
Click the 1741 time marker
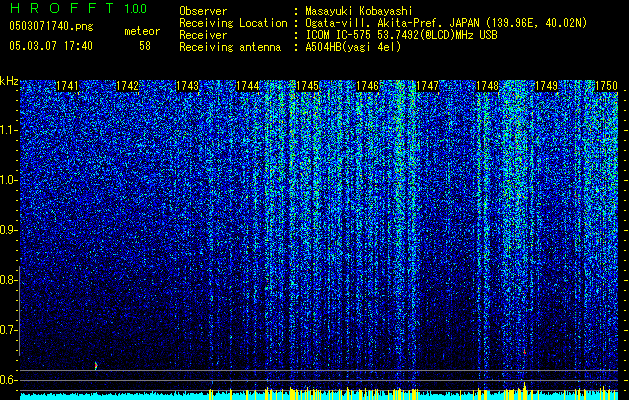(67, 86)
